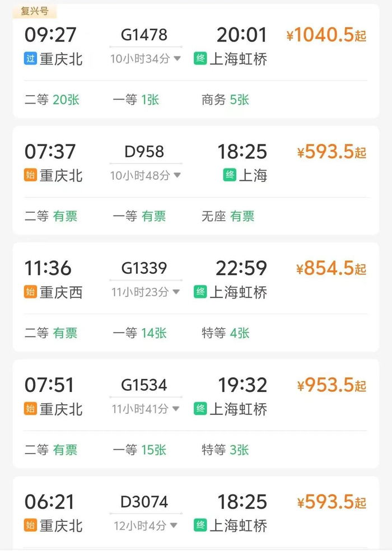
Task: Click the green 终 terminal icon for G1478
Action: click(x=200, y=59)
